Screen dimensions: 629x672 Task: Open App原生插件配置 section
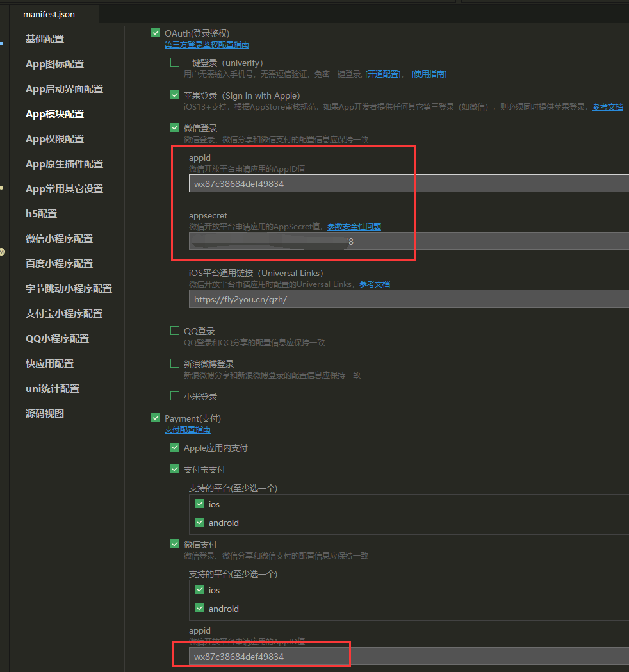64,164
